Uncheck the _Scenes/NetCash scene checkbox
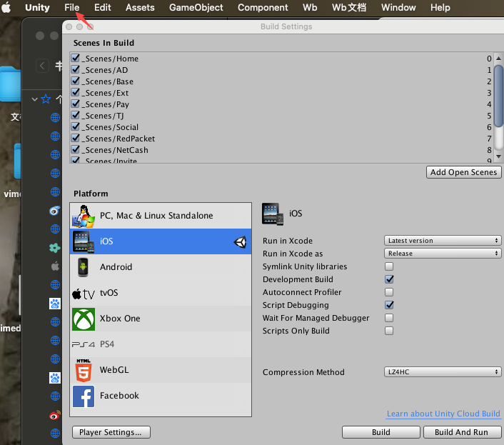504x445 pixels. (x=76, y=149)
